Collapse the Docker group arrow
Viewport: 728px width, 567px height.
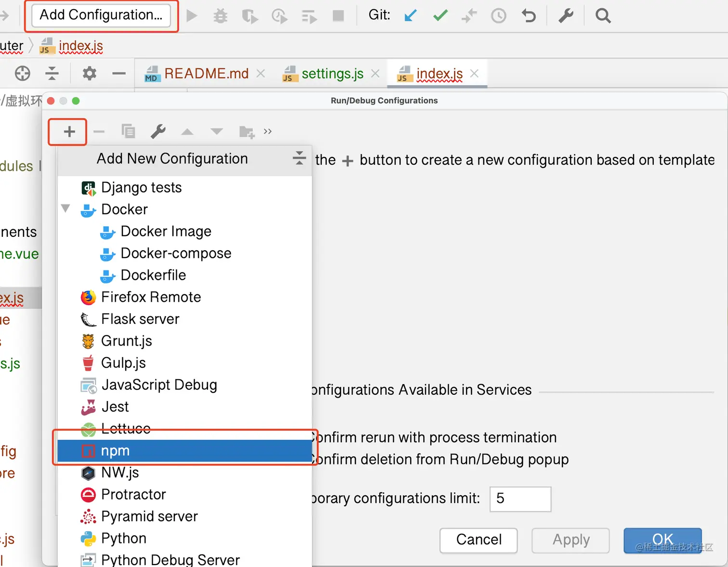coord(66,209)
